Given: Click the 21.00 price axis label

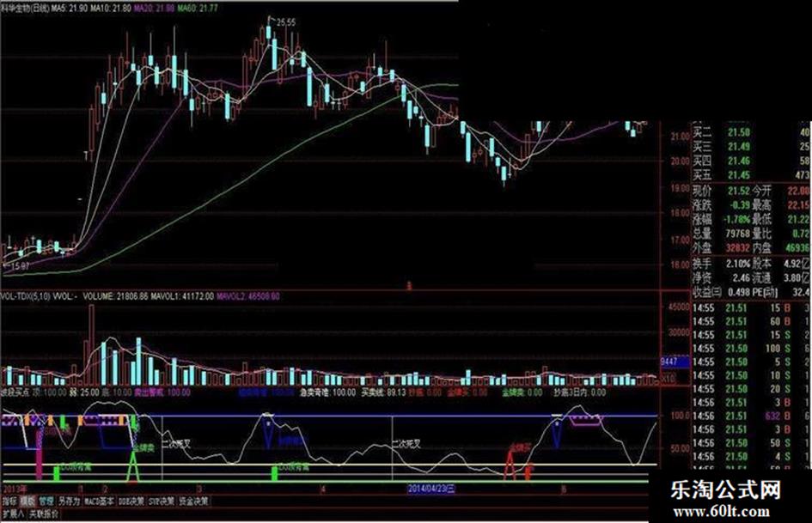Looking at the screenshot, I should pos(680,137).
